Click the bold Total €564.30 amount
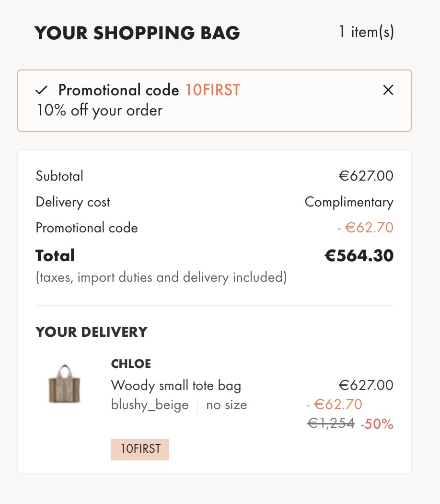 point(359,256)
